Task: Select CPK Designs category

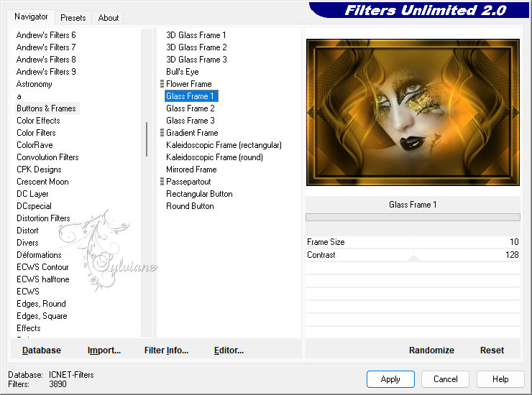Action: 39,169
